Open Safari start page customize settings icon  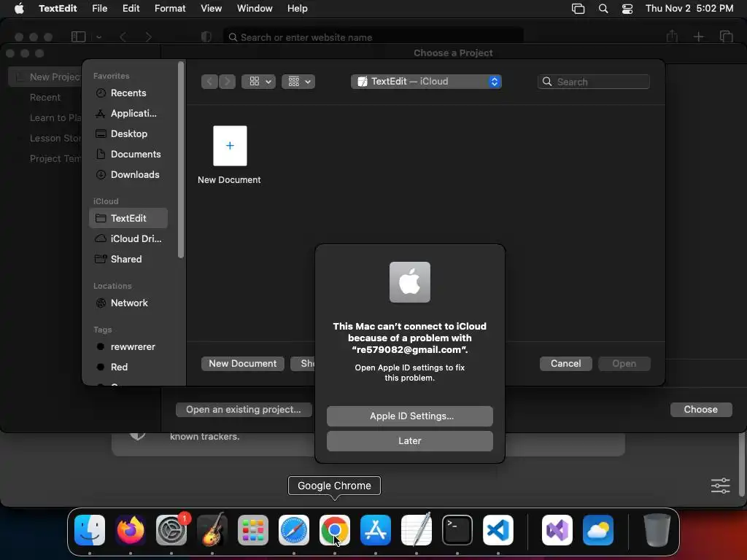(720, 486)
